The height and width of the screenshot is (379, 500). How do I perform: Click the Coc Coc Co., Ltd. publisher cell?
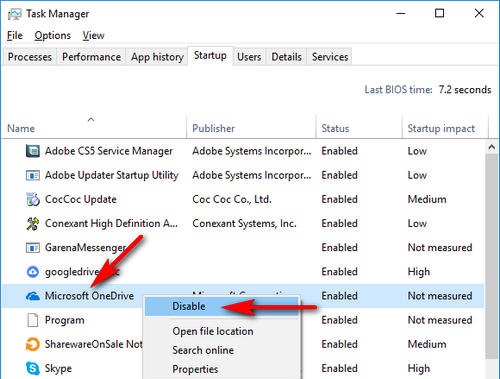pos(232,199)
